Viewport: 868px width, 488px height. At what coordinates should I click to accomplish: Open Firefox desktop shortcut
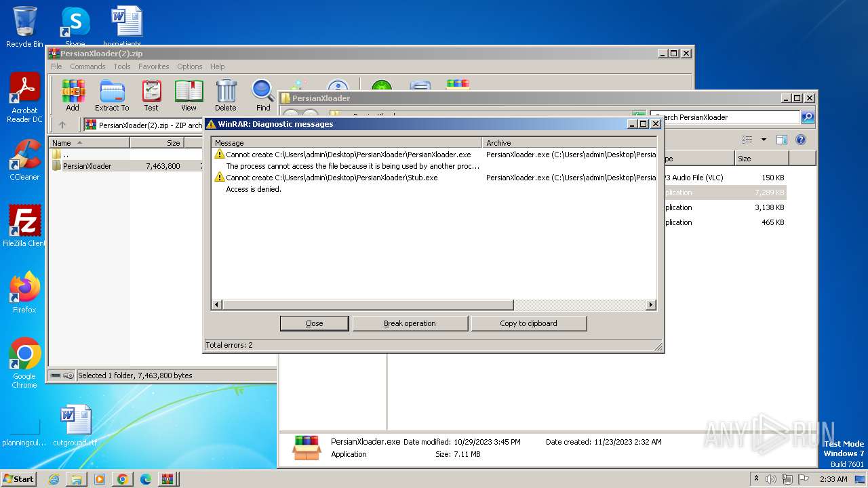click(24, 292)
